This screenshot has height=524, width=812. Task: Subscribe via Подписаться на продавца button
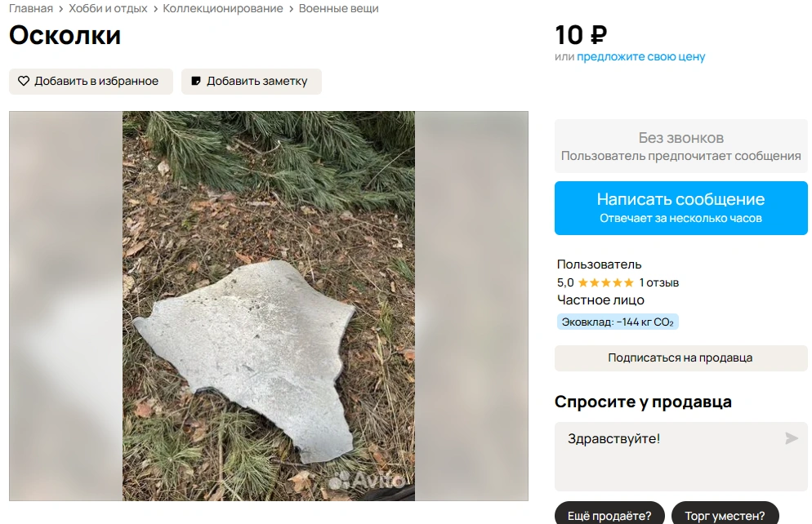tap(680, 357)
